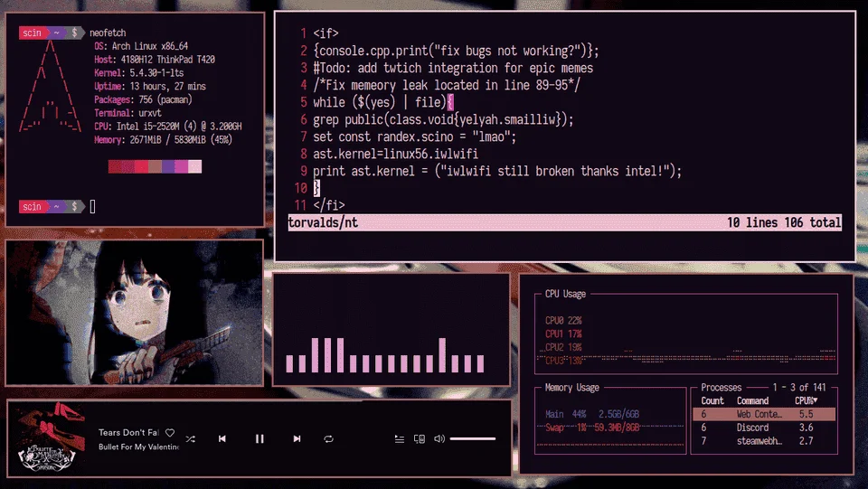Click the Bullet For My Valentine artist name
Image resolution: width=868 pixels, height=489 pixels.
point(138,447)
